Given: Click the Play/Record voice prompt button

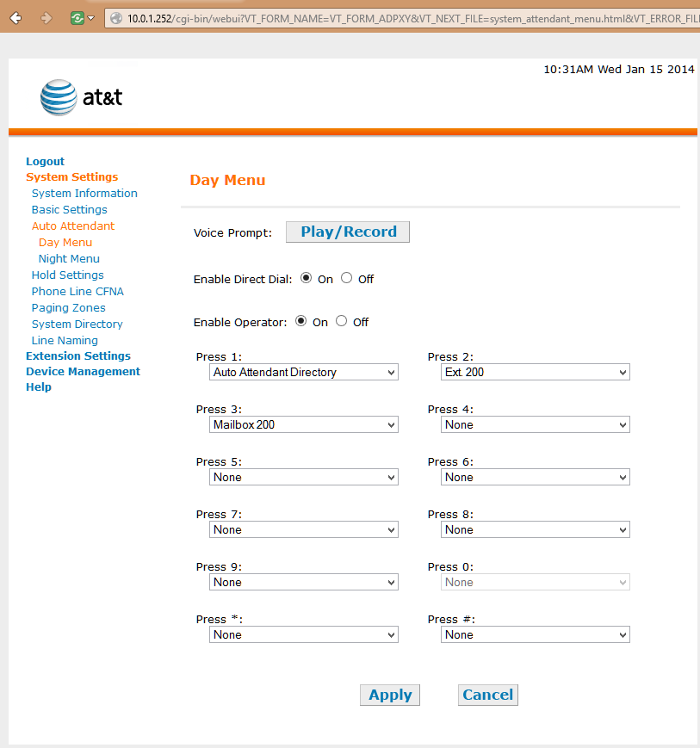Looking at the screenshot, I should click(x=348, y=232).
